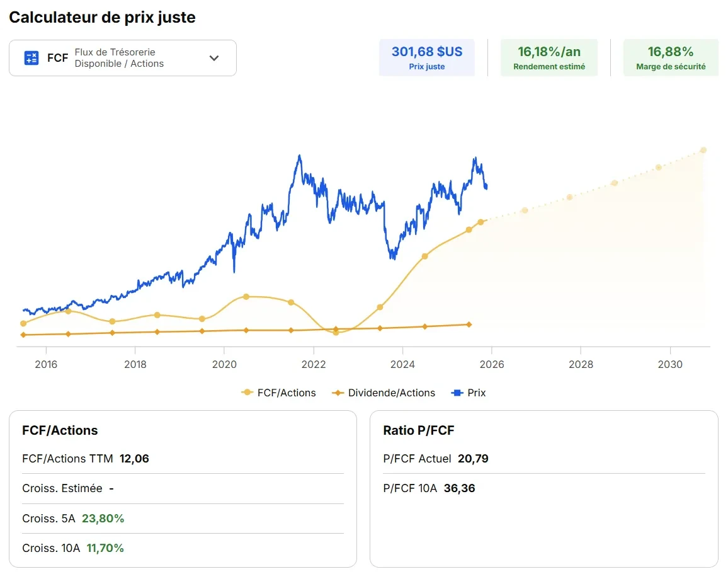Click the blue calculator icon beside FCF
The height and width of the screenshot is (574, 728).
(31, 58)
